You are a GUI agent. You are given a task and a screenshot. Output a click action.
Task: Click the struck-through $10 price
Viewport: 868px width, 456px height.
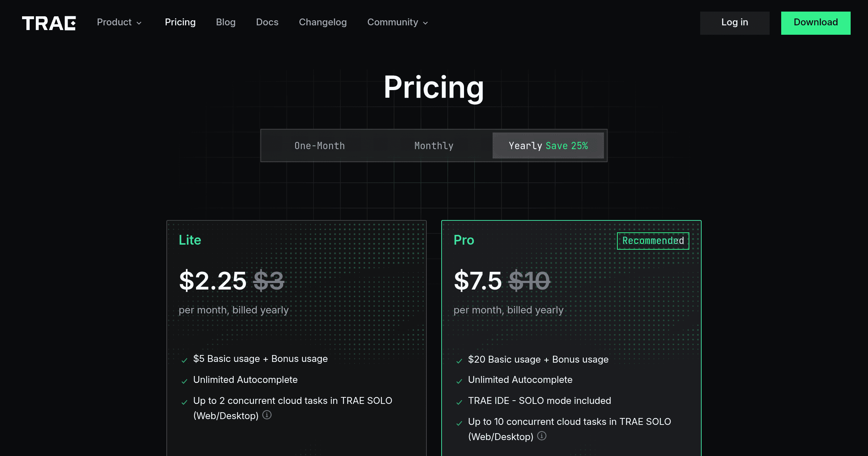point(529,281)
